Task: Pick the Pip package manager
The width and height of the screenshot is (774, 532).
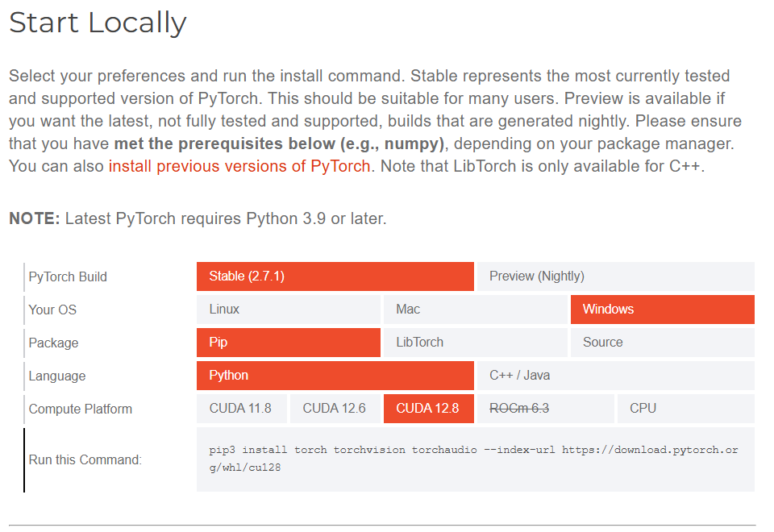Action: 288,343
